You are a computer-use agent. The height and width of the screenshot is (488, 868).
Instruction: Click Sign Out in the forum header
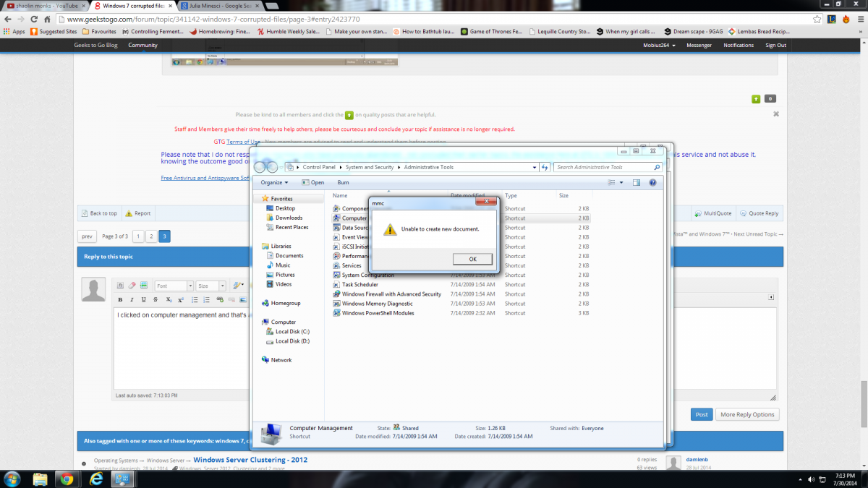click(775, 45)
